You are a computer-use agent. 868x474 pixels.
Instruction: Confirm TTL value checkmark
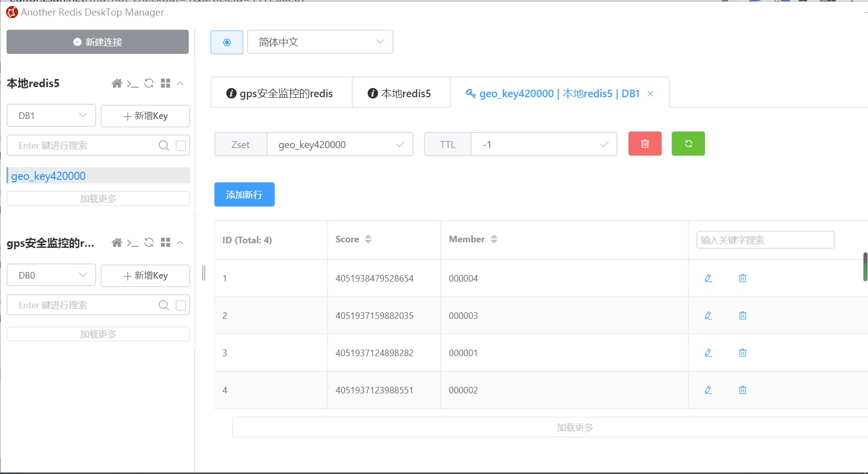click(604, 145)
